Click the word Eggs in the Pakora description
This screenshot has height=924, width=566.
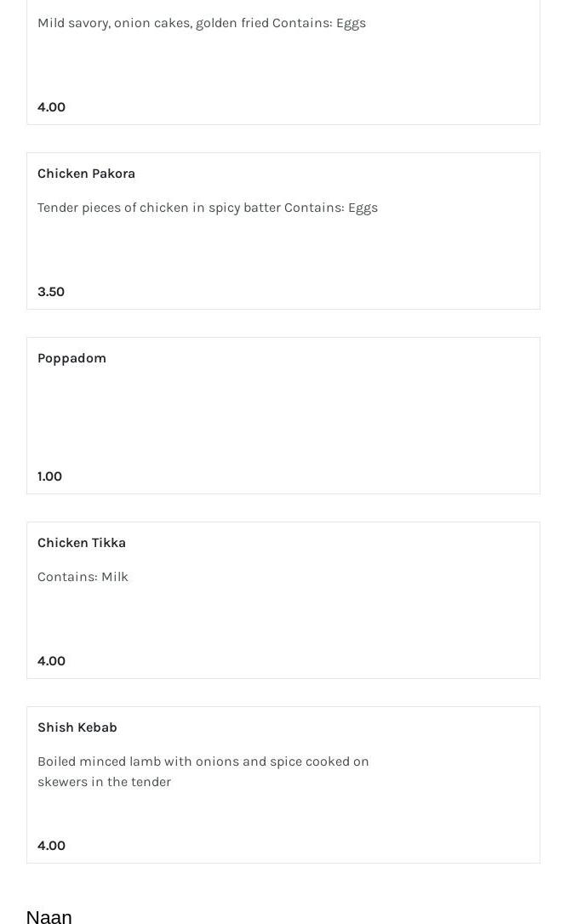[x=363, y=208]
